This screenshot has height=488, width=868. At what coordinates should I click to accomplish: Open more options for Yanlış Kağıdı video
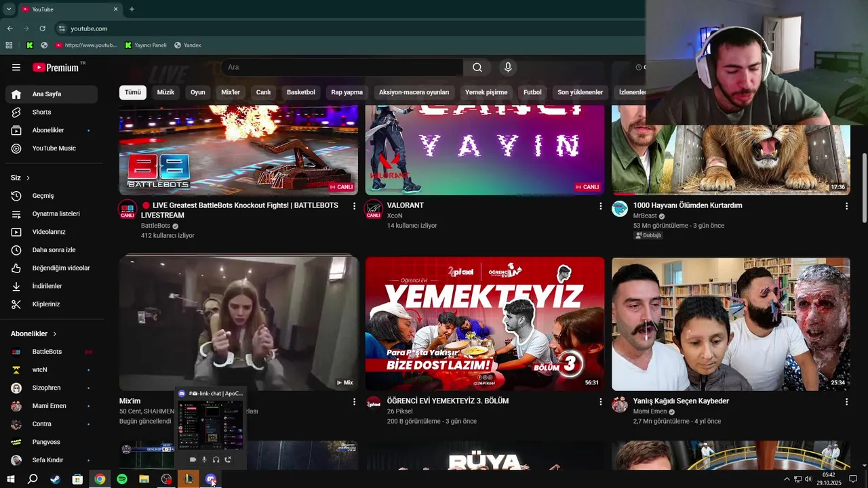846,402
